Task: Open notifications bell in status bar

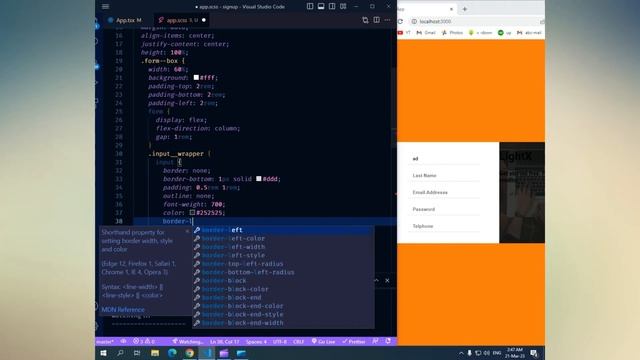Action: [388, 341]
